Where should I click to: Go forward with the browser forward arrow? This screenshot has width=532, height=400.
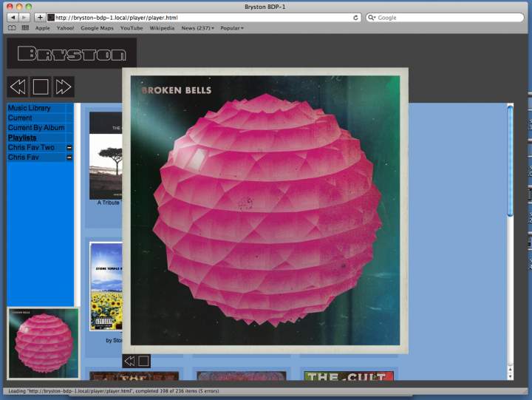[x=24, y=17]
